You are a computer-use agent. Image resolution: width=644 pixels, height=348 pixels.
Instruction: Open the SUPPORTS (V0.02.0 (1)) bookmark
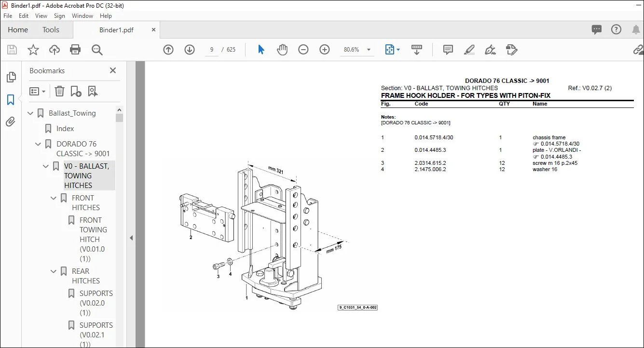coord(96,303)
